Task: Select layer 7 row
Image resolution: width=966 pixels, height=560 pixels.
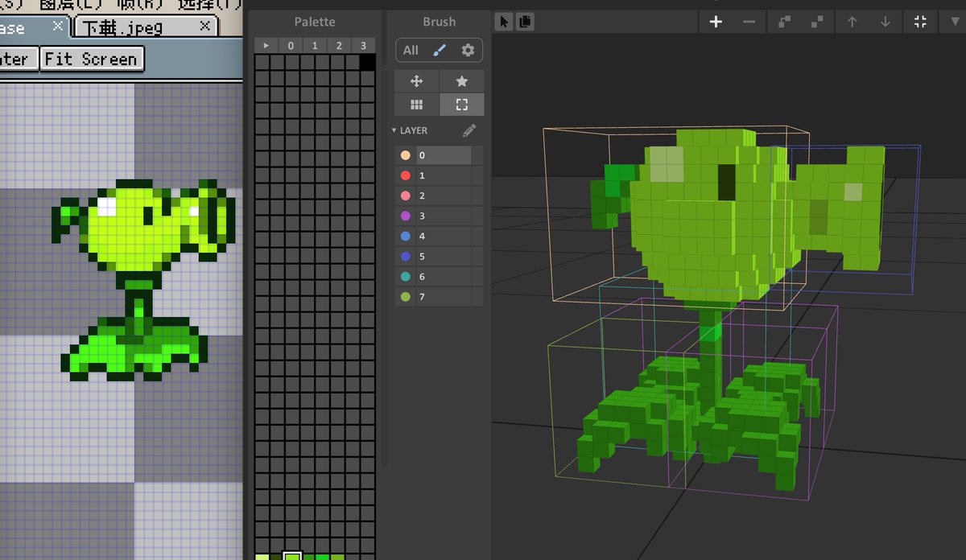Action: (x=439, y=297)
